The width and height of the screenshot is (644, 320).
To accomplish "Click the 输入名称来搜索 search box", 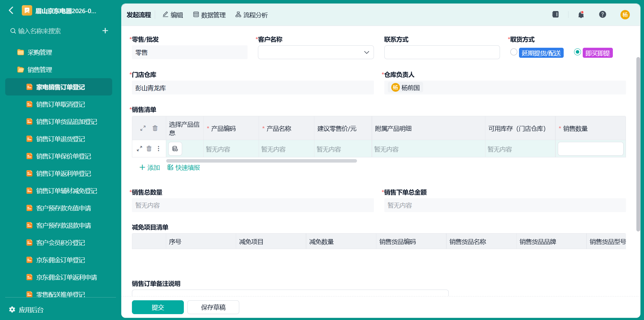I will (x=55, y=31).
